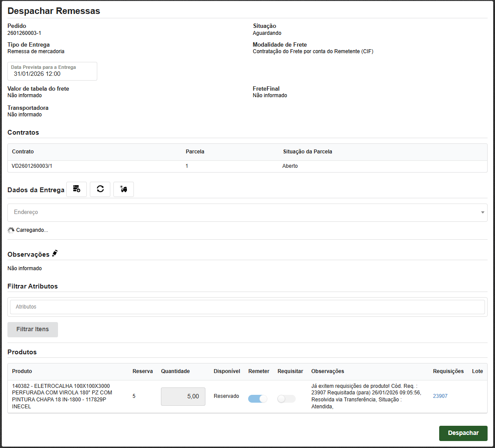Click Parcela number 1 link
The image size is (495, 448).
coord(187,166)
